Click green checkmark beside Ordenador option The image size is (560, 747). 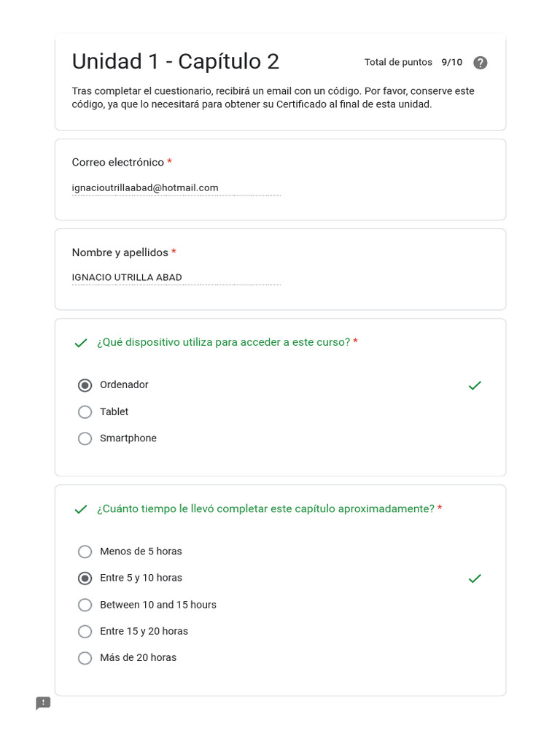[x=475, y=385]
